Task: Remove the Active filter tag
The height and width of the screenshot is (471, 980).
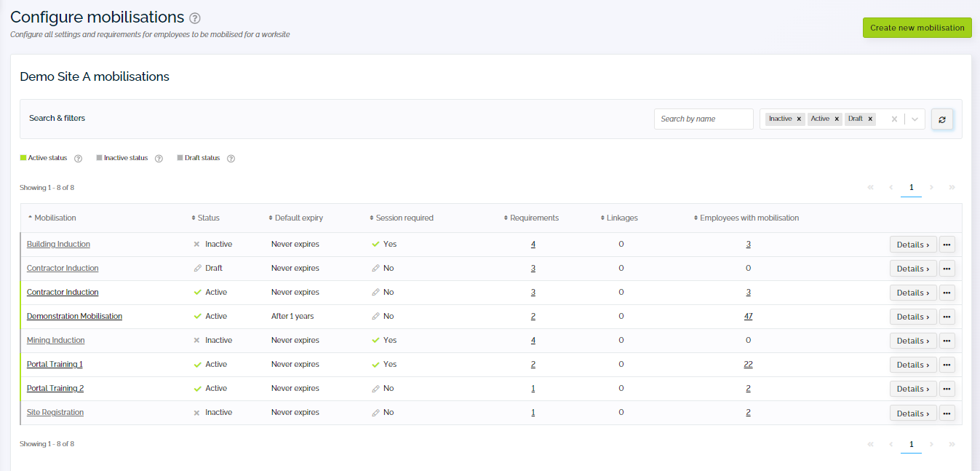Action: 837,119
